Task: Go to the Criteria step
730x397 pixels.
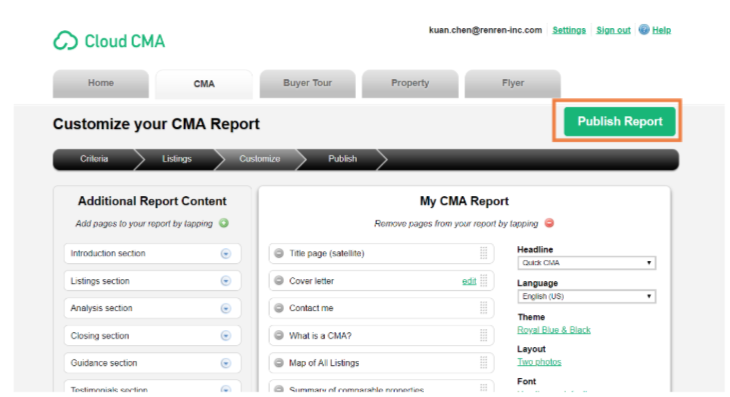Action: 94,159
